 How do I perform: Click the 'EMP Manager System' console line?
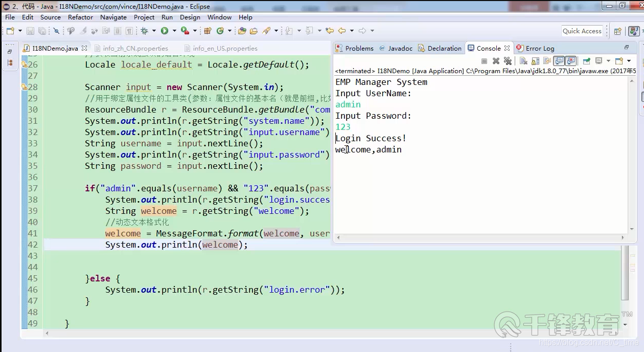click(381, 82)
